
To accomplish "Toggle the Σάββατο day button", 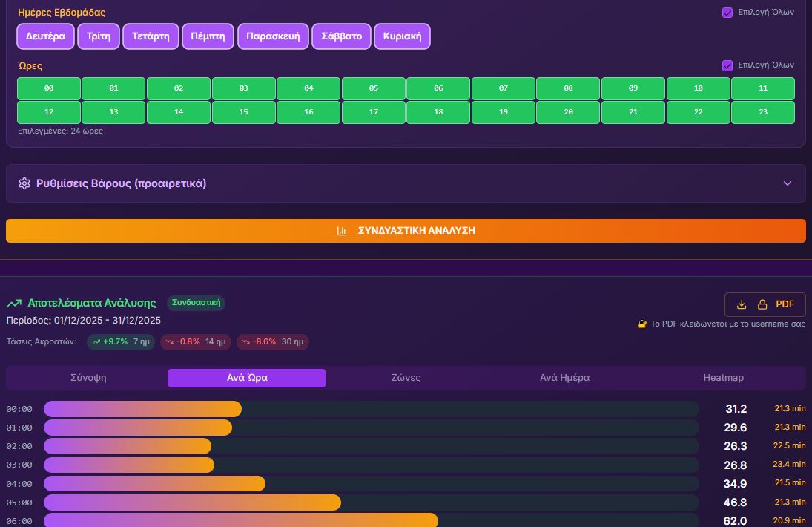I will point(341,36).
